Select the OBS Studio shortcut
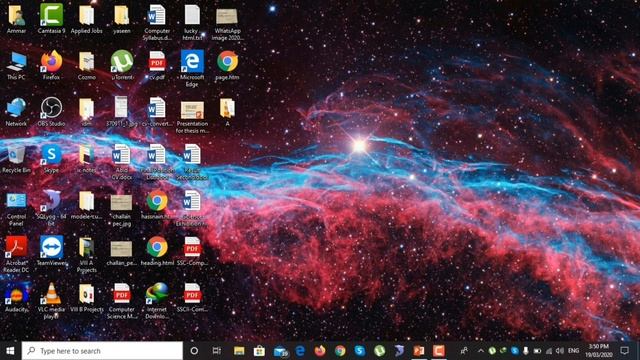 tap(51, 112)
